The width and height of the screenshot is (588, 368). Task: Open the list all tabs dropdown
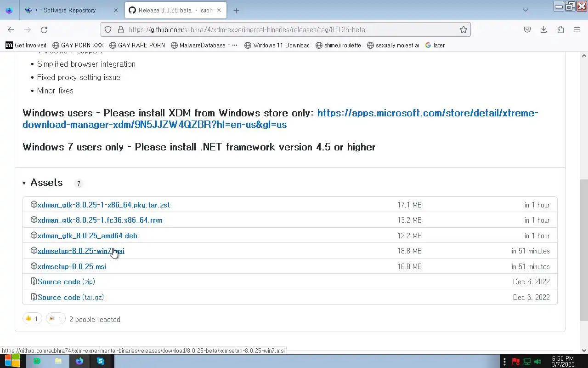[526, 10]
